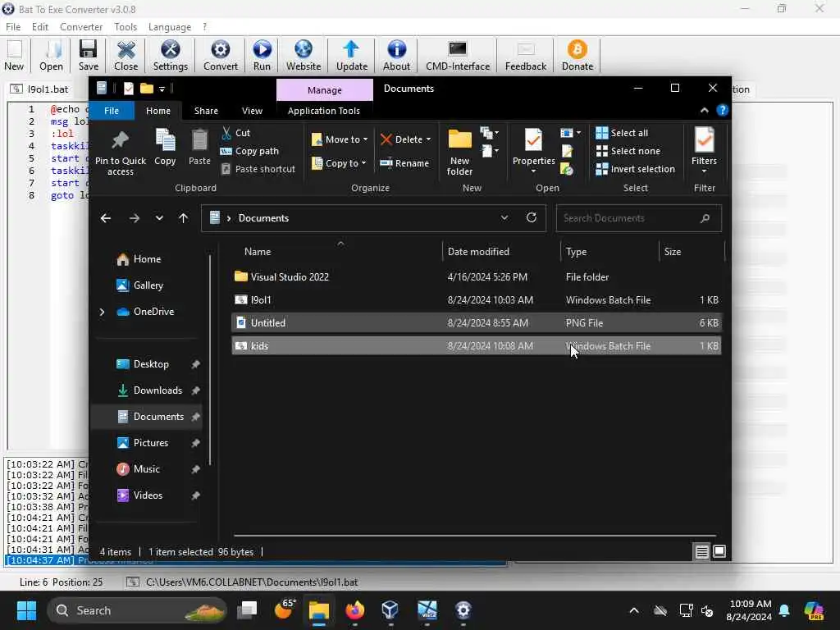Open Firefox from the taskbar
840x630 pixels.
point(354,610)
